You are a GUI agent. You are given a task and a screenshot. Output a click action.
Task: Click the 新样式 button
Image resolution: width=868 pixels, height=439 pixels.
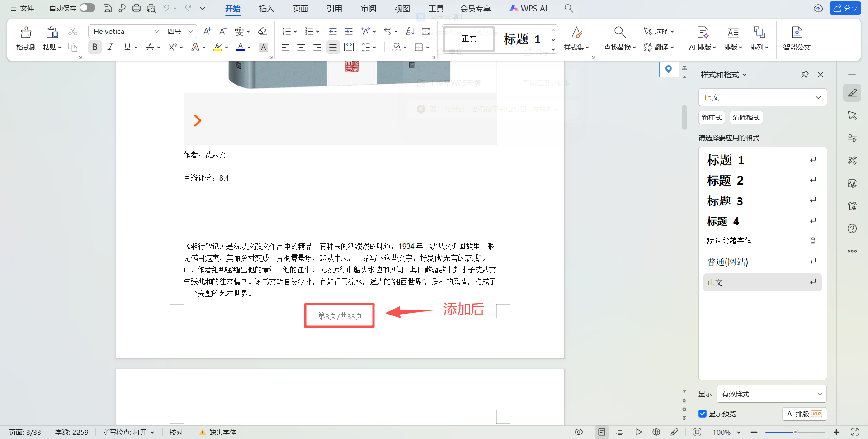[712, 117]
